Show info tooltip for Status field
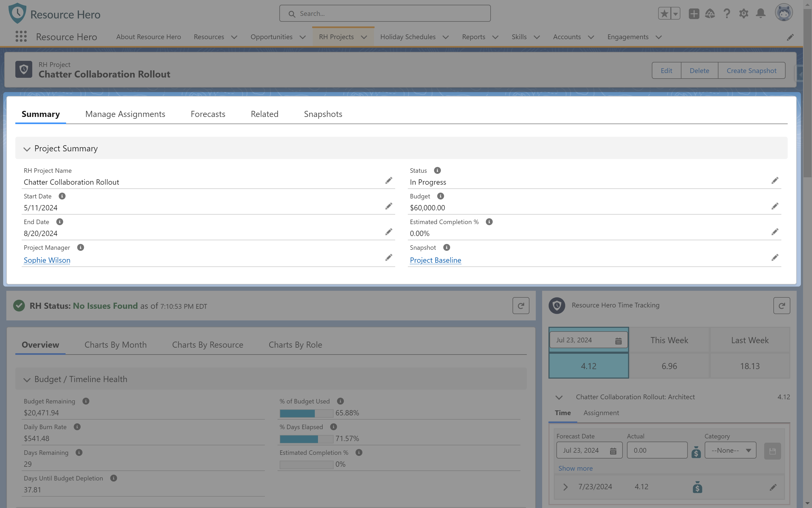Image resolution: width=812 pixels, height=508 pixels. (437, 170)
